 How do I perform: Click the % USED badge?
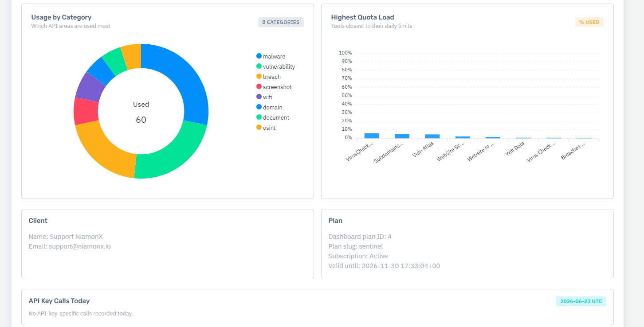(x=589, y=22)
